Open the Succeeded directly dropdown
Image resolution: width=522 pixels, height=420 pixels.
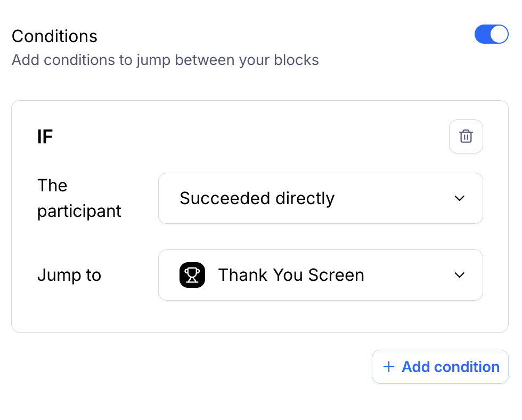[321, 198]
